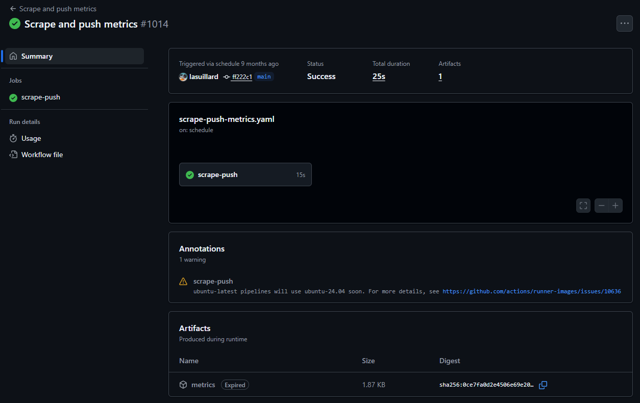Open the Workflow file page
Viewport: 640px width, 403px height.
pyautogui.click(x=42, y=155)
